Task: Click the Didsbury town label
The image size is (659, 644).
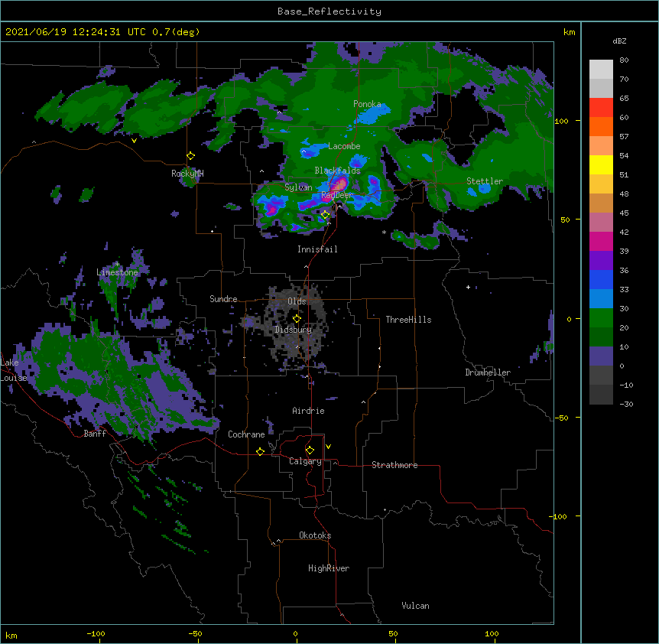Action: 294,330
